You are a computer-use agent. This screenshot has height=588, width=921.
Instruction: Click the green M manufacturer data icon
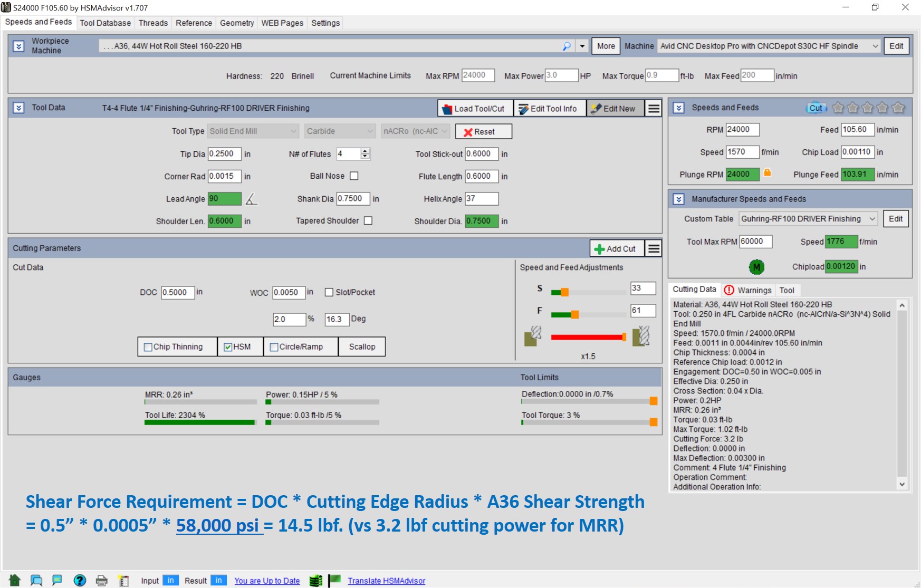[x=756, y=267]
